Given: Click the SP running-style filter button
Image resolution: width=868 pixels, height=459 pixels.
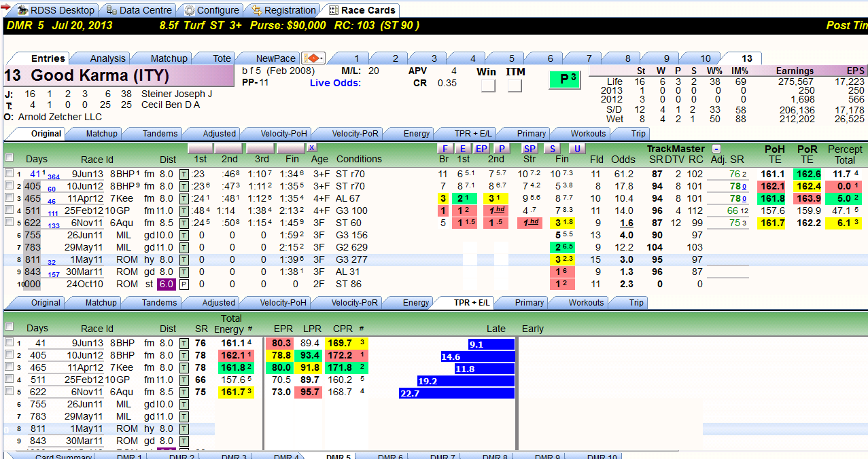Looking at the screenshot, I should (530, 149).
